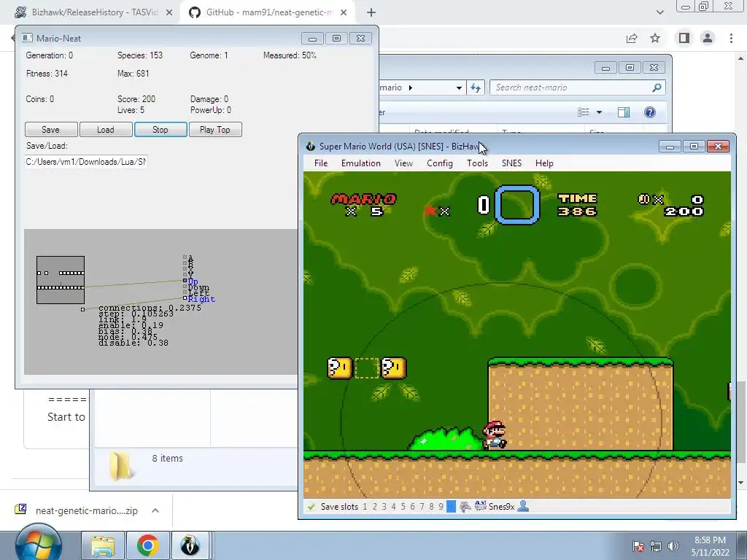Click the BizHawk title bar app icon
Viewport: 747px width, 560px height.
(311, 146)
